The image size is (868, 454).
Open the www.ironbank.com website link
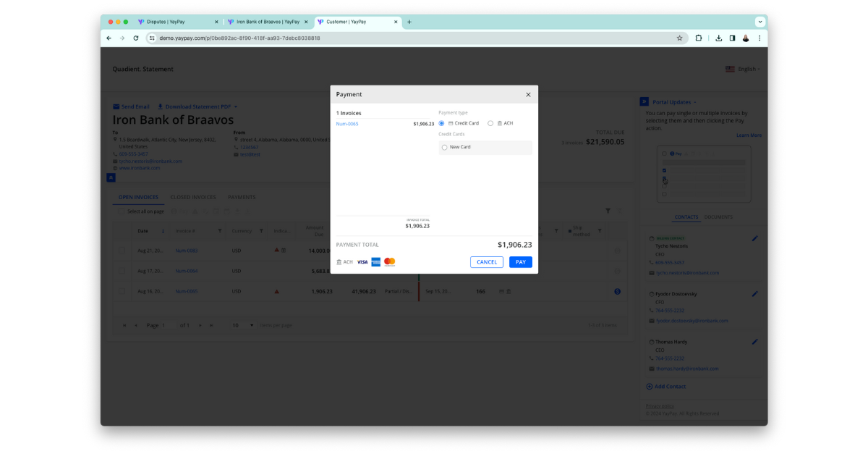click(140, 168)
